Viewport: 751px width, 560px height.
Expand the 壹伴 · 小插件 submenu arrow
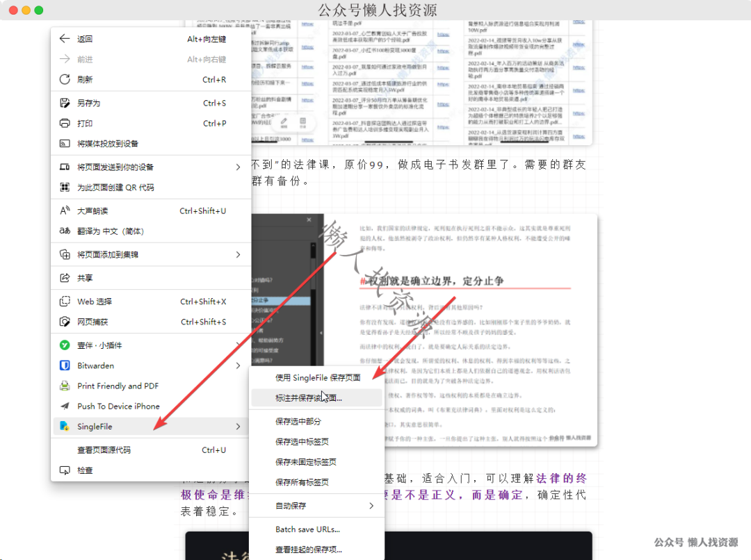(x=238, y=344)
